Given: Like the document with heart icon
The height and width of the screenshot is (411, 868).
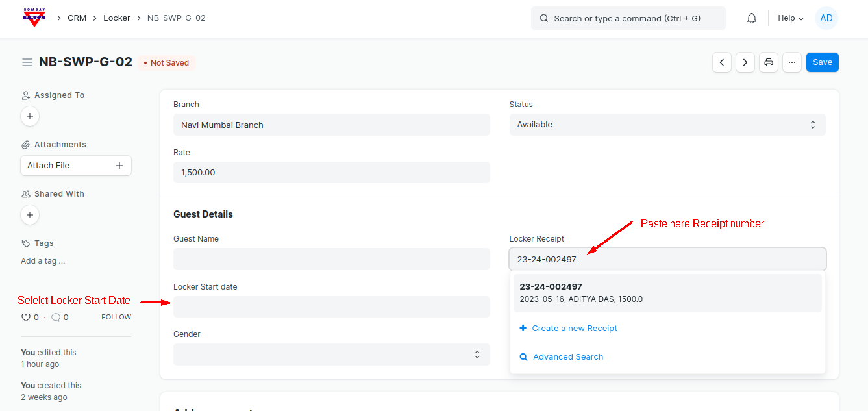Looking at the screenshot, I should click(x=26, y=318).
